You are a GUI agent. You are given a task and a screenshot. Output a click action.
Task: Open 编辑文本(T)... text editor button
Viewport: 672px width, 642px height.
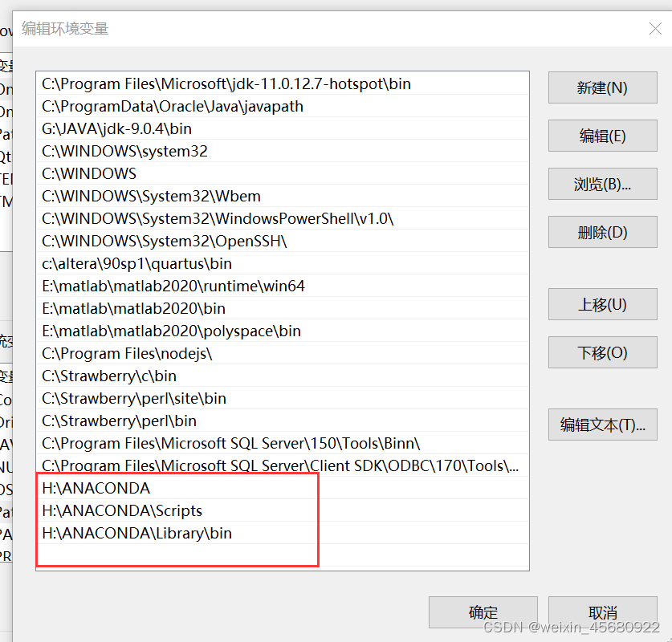603,425
